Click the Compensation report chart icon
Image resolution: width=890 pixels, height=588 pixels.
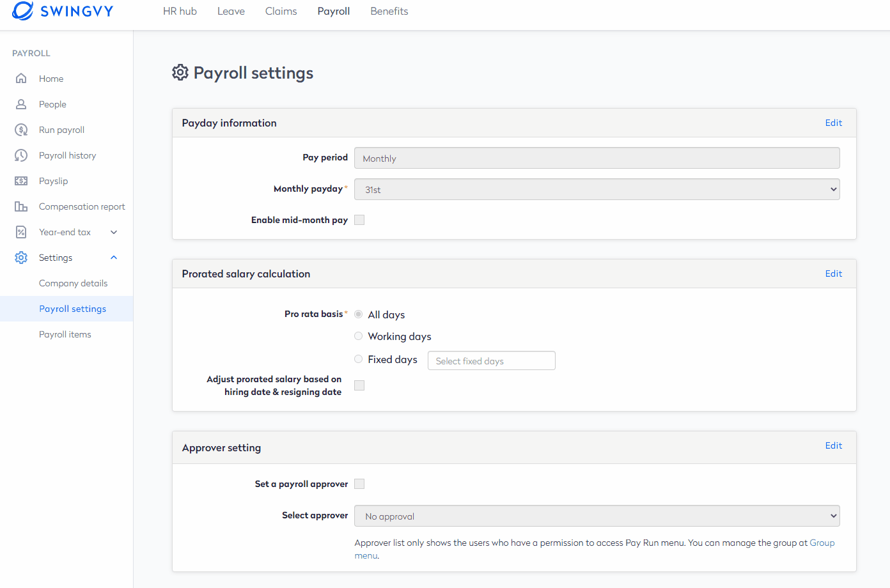[x=21, y=206]
